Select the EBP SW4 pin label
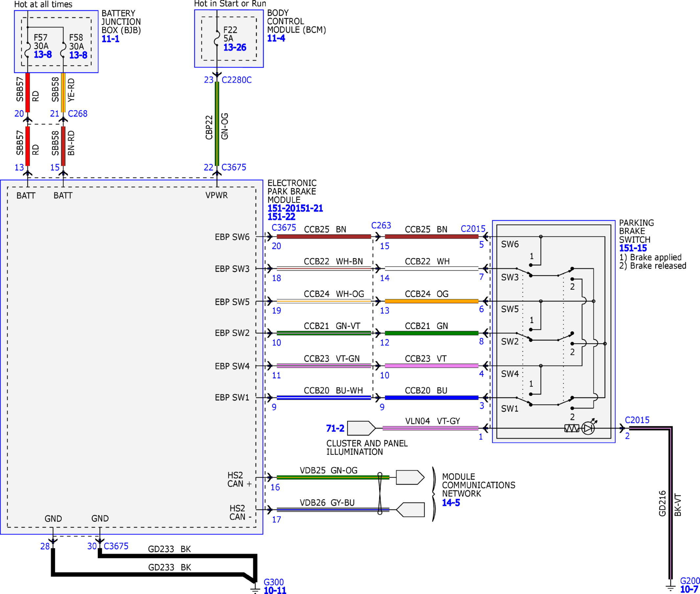 (232, 366)
